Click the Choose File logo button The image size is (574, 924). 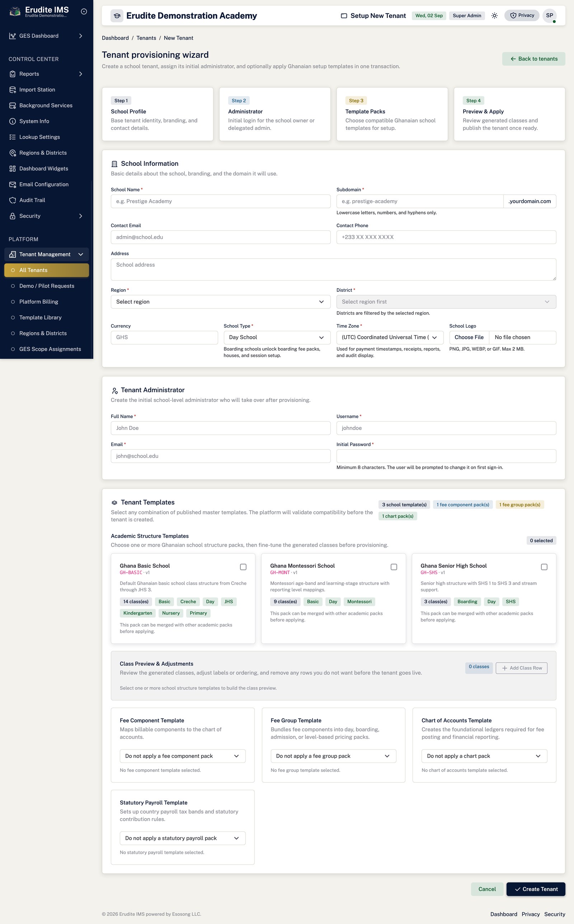pyautogui.click(x=469, y=337)
